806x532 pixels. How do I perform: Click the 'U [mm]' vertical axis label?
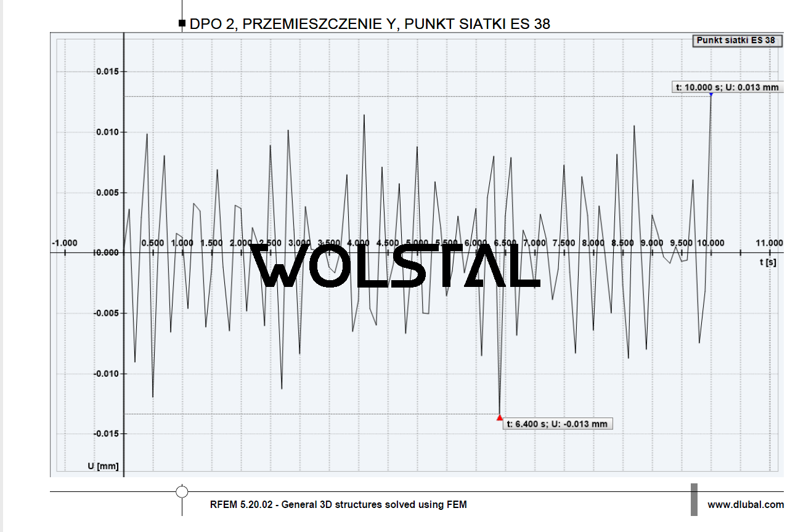(x=103, y=466)
